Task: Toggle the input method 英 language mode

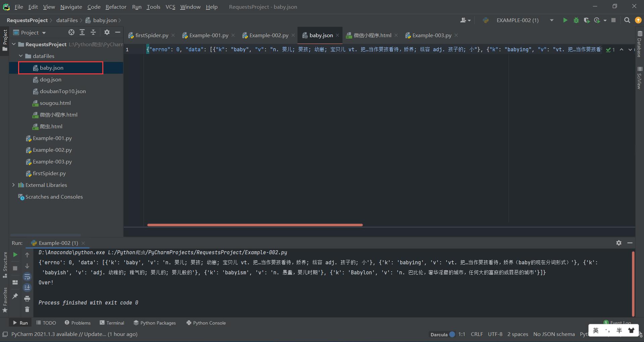Action: pyautogui.click(x=596, y=331)
